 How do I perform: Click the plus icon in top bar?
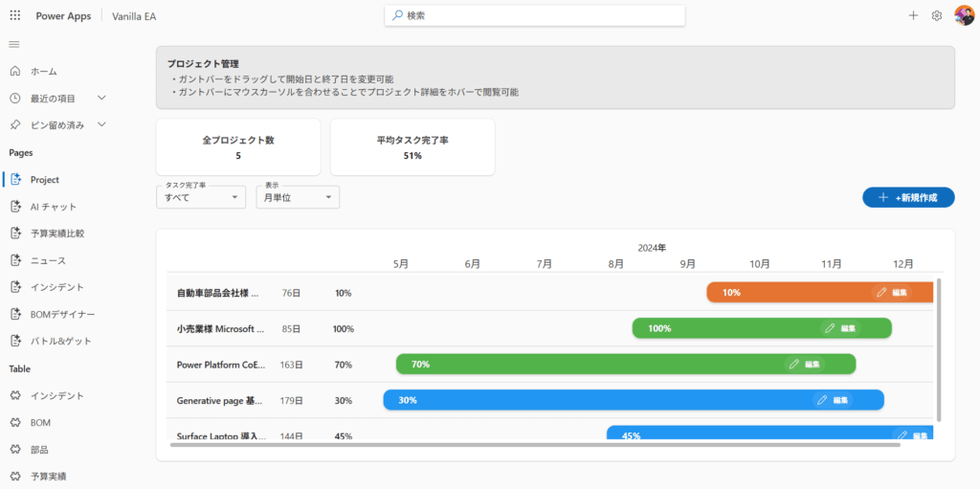(913, 16)
